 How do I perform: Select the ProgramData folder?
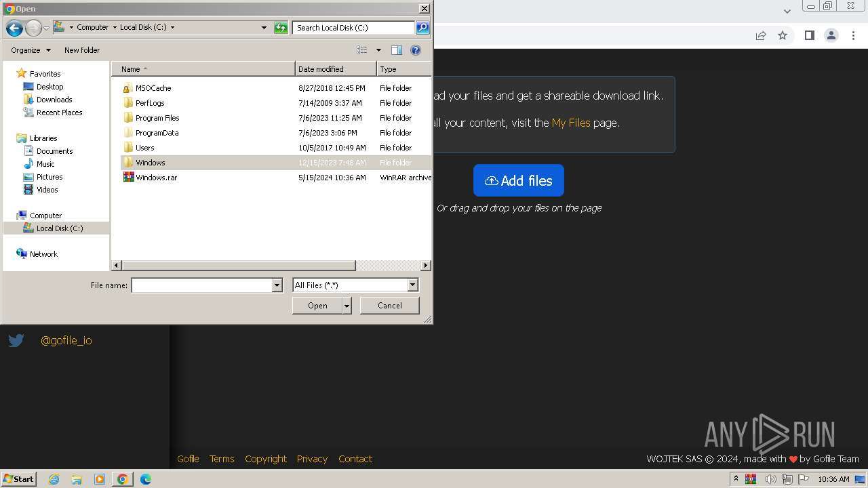tap(157, 133)
